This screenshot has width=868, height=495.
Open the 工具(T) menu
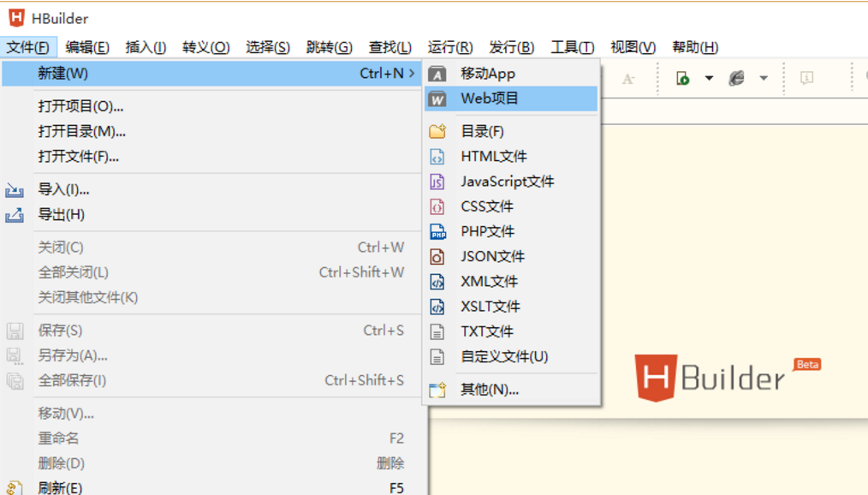(x=573, y=47)
